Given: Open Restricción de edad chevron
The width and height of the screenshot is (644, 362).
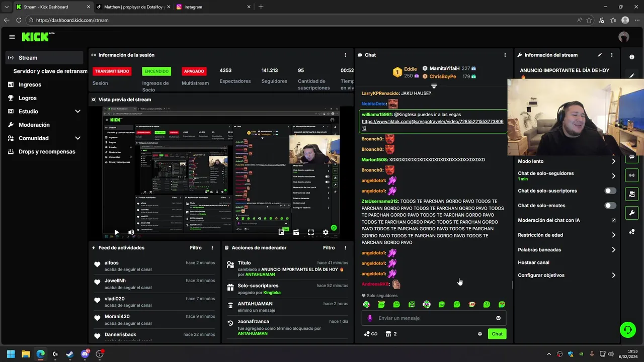Looking at the screenshot, I should [x=613, y=235].
